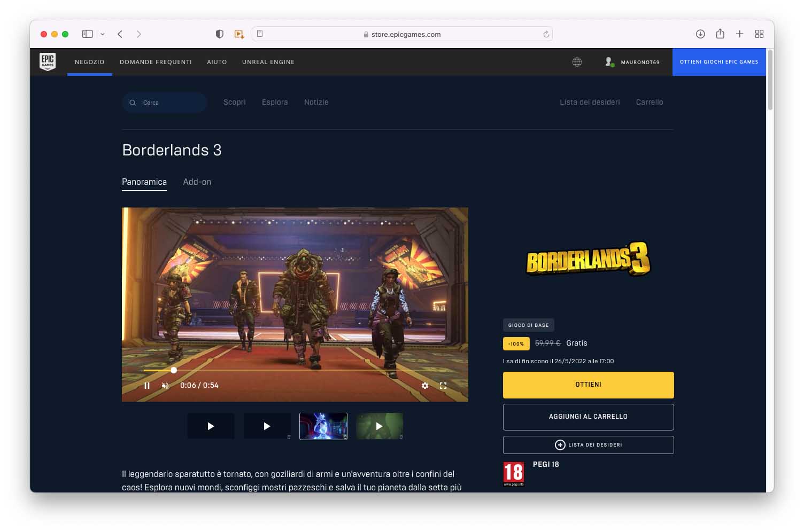Seek on the video progress bar
804x532 pixels.
point(295,370)
